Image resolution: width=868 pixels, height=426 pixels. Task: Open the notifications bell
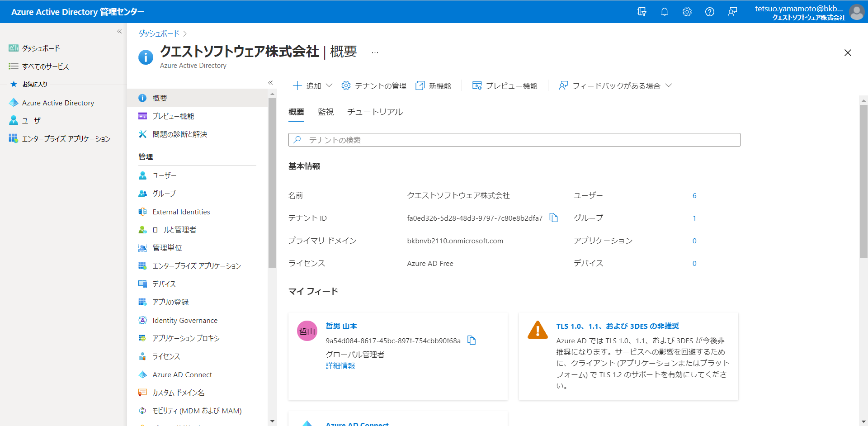[664, 12]
